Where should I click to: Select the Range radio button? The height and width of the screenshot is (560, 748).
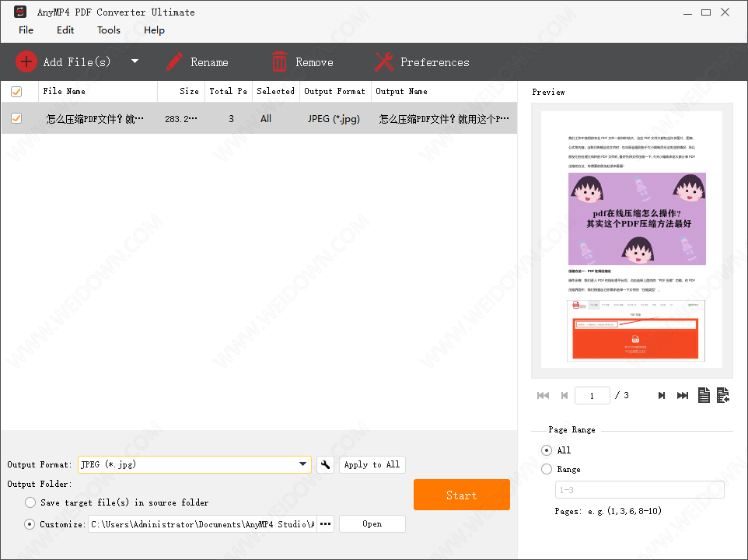[547, 469]
